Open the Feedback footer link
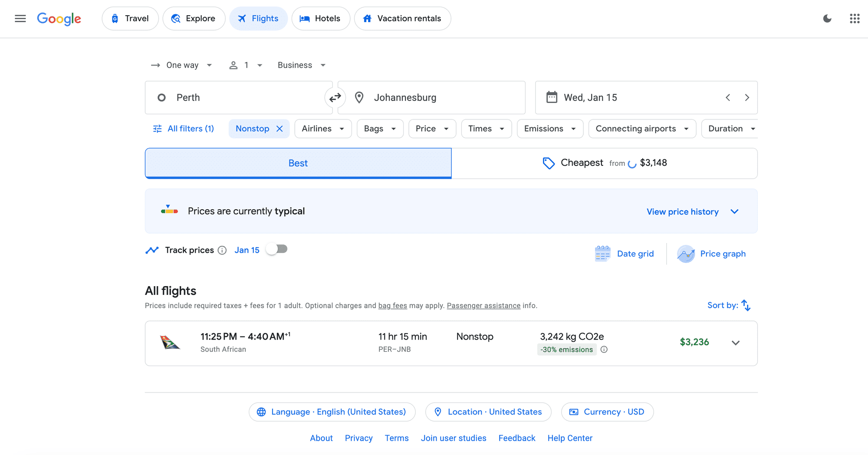This screenshot has width=868, height=455. click(x=517, y=438)
